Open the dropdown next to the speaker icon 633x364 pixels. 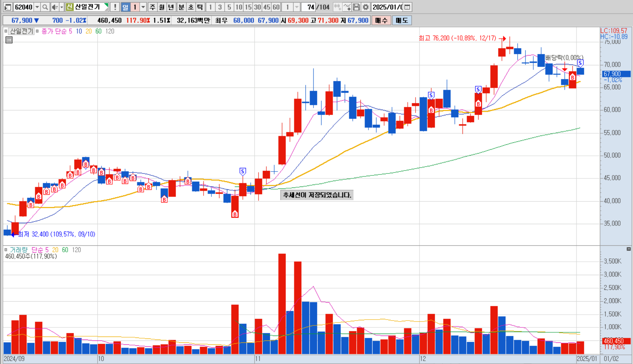(x=62, y=7)
